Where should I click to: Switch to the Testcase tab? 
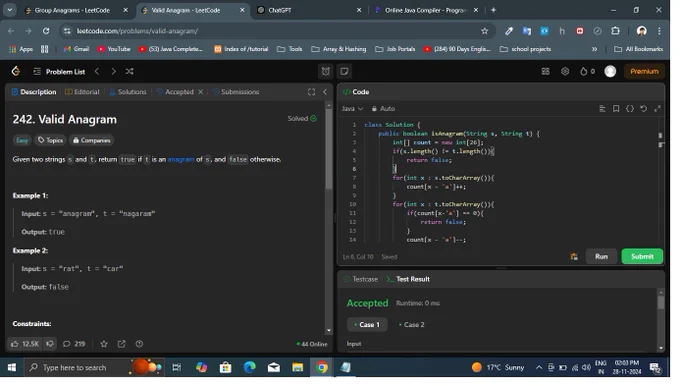[361, 279]
